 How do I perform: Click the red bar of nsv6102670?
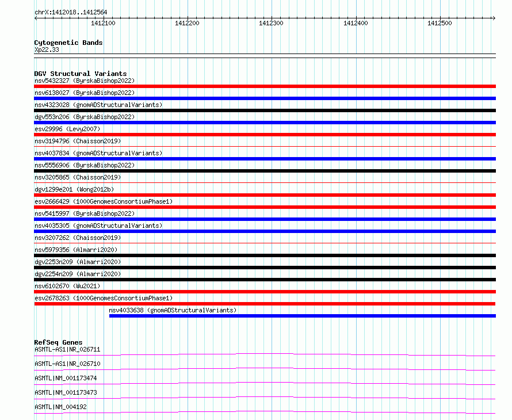(265, 292)
